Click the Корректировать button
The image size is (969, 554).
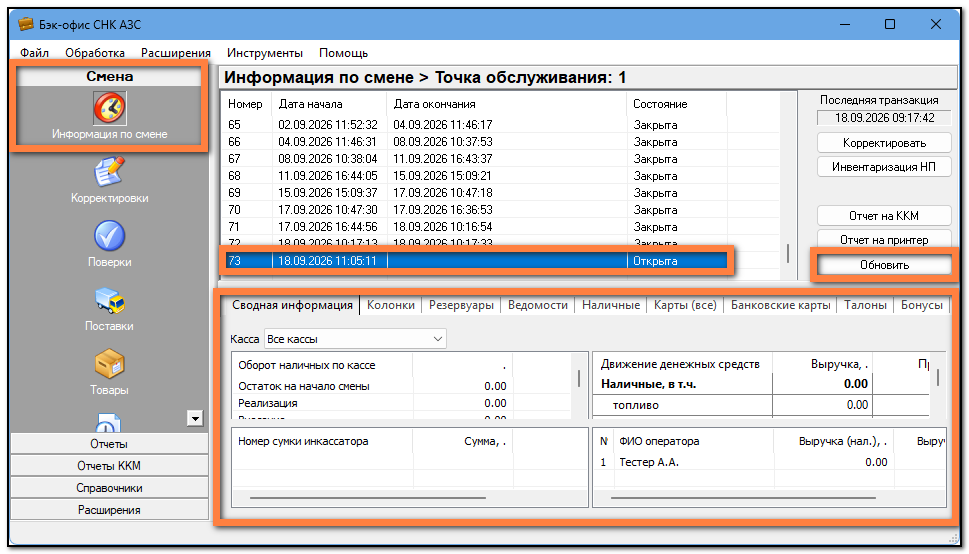tap(884, 143)
